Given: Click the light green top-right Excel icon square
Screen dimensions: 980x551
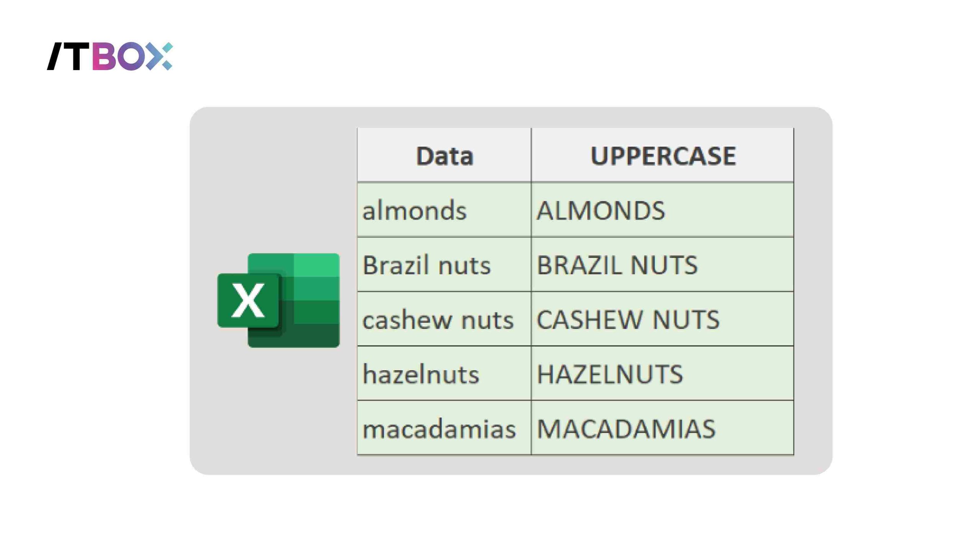Looking at the screenshot, I should (x=316, y=265).
